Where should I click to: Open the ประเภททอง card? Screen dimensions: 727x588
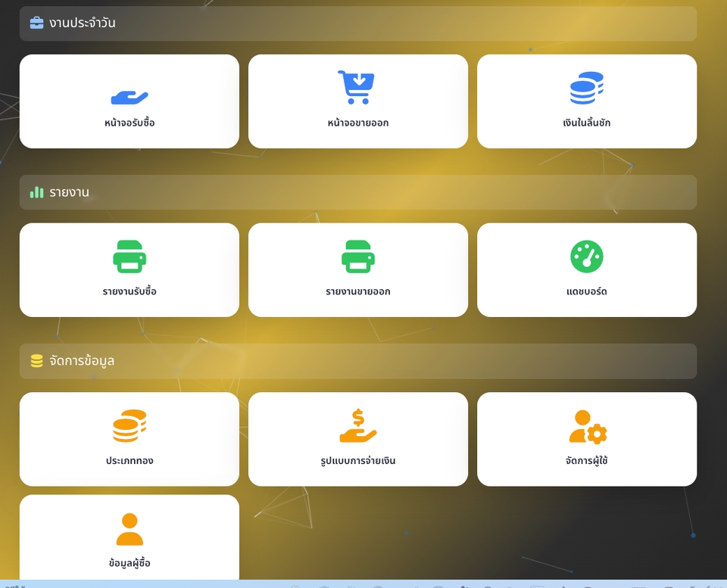129,439
